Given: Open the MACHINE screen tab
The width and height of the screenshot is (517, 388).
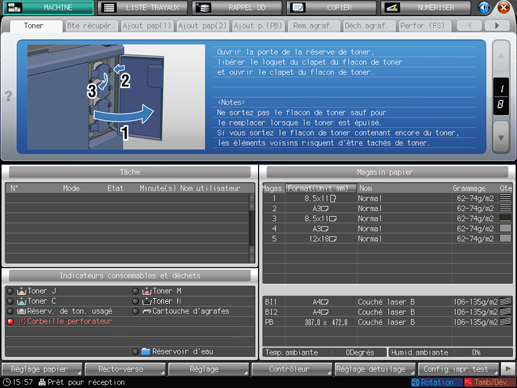Looking at the screenshot, I should [x=48, y=7].
